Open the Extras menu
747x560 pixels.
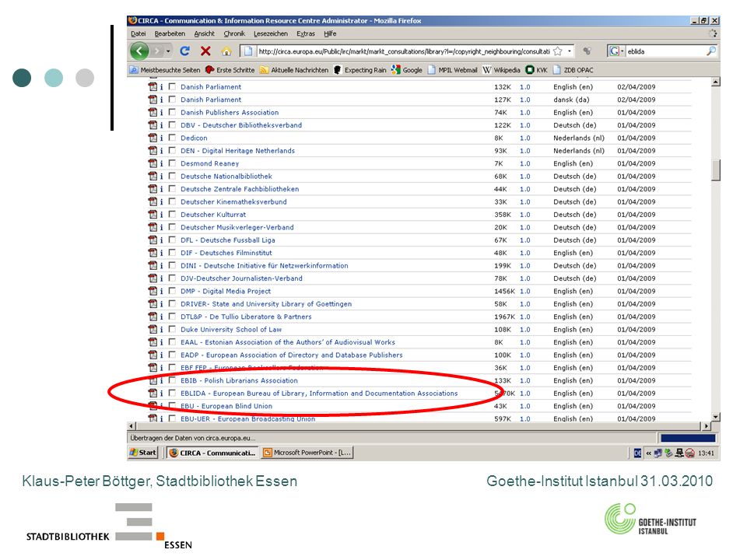[305, 33]
